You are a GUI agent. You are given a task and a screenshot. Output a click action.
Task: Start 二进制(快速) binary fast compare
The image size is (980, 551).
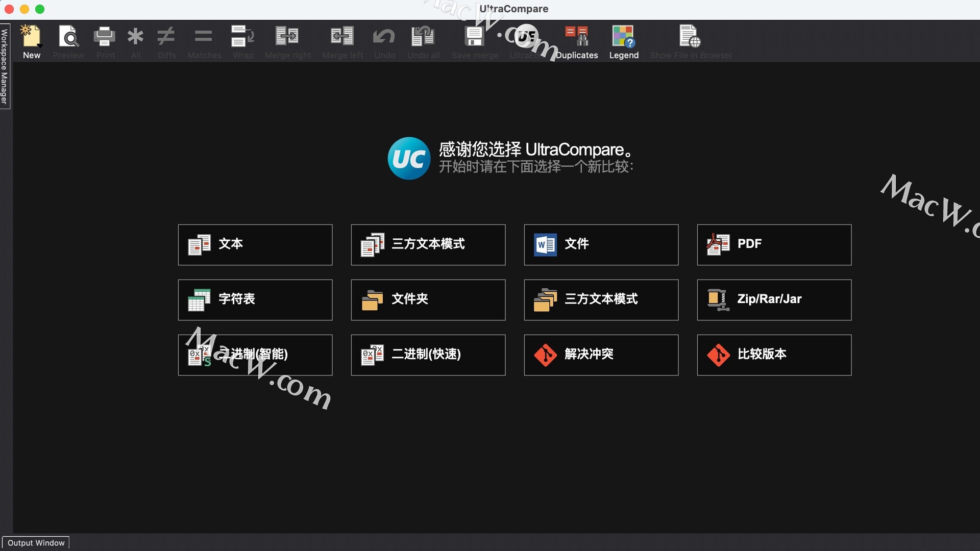428,355
